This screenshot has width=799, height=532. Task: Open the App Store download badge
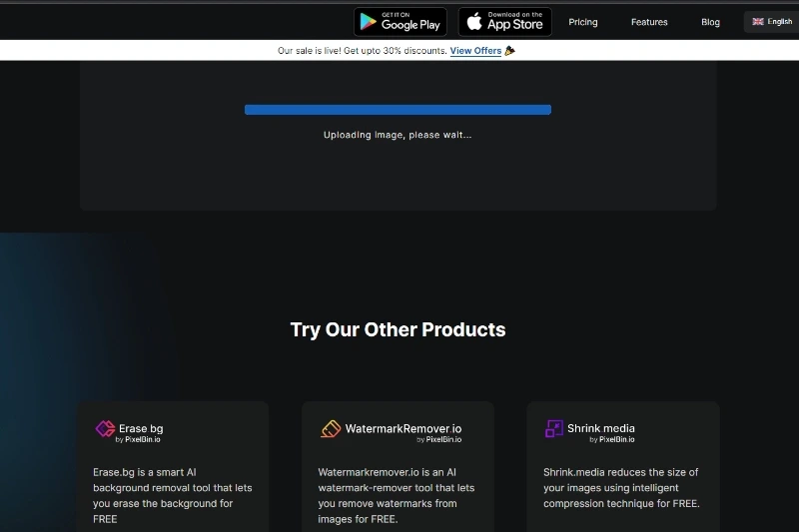[x=504, y=22]
